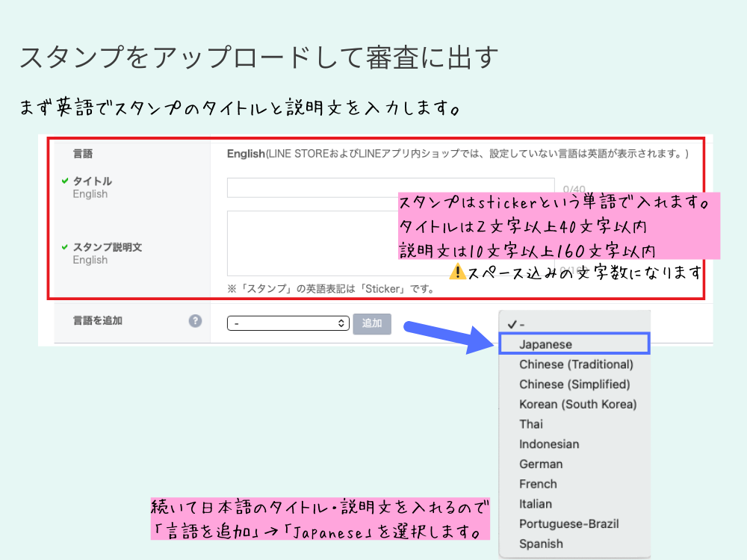Open the 言語を追加 help tooltip
This screenshot has width=747, height=560.
(x=195, y=321)
